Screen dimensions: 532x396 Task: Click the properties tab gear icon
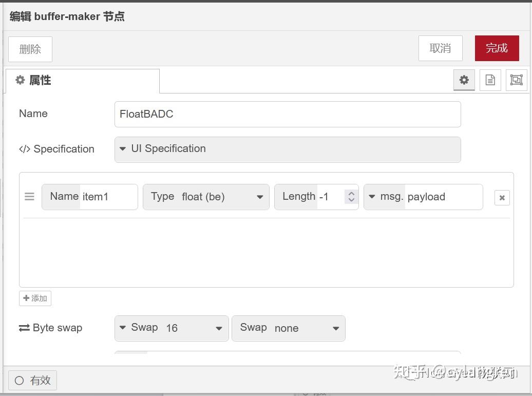point(20,80)
